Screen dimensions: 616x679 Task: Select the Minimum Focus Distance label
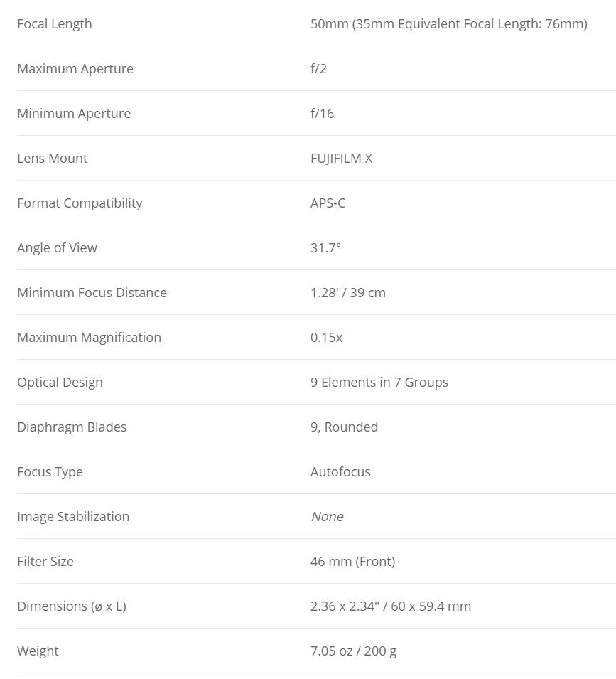[92, 293]
